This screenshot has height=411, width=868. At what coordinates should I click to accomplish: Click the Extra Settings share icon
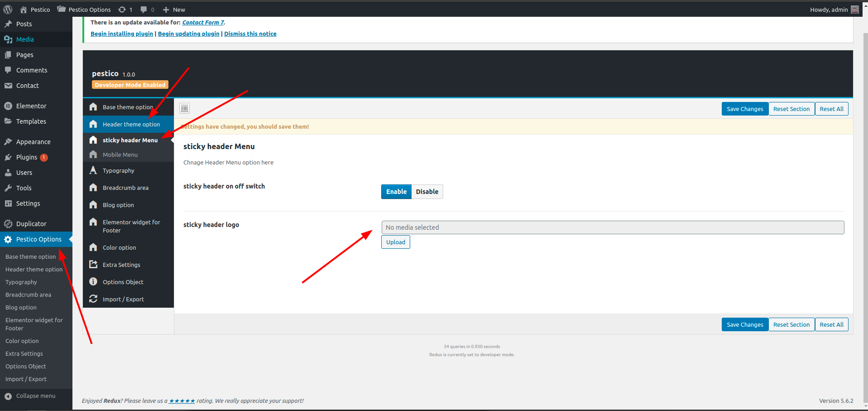93,265
